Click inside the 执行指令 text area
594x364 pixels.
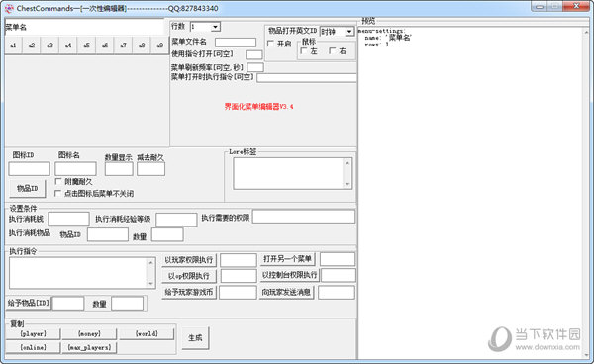tap(78, 273)
